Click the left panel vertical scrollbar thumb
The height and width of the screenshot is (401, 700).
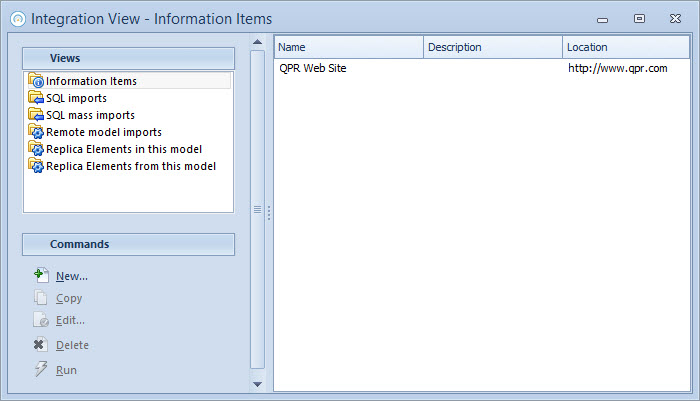[x=258, y=209]
